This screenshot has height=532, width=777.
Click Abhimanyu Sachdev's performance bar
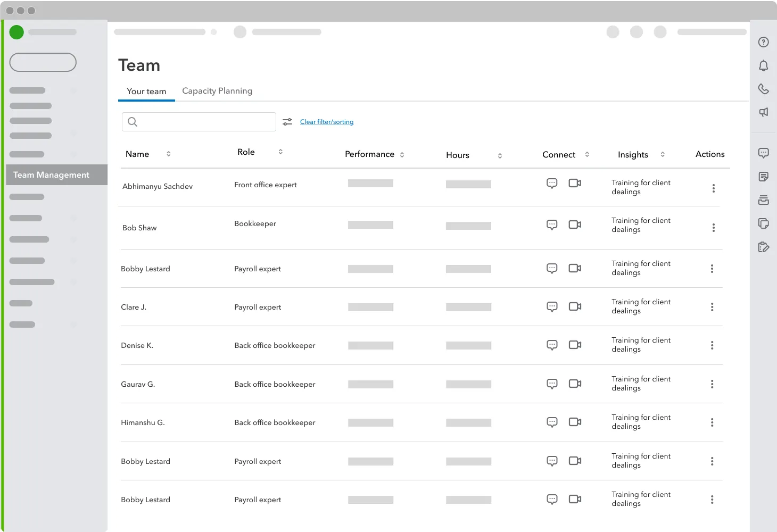click(x=370, y=184)
